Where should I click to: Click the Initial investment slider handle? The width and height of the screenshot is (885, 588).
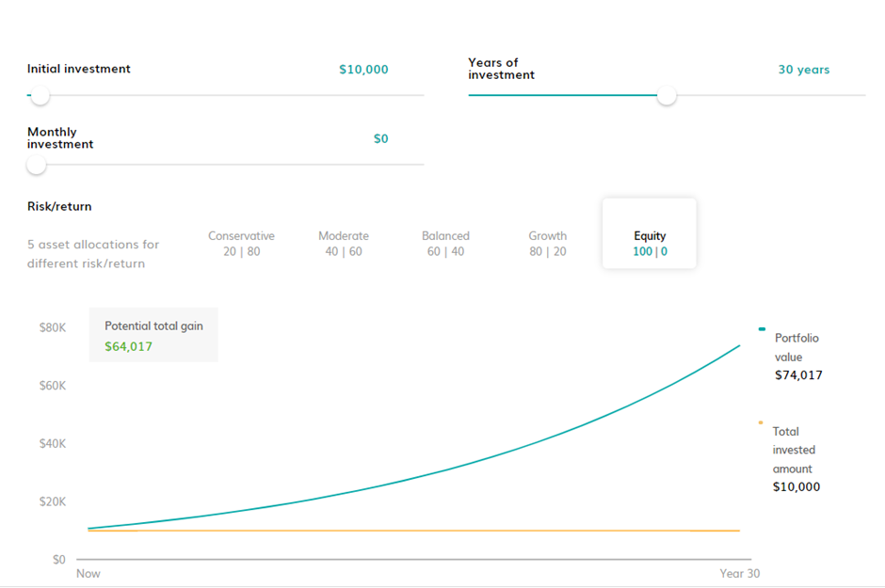(40, 95)
